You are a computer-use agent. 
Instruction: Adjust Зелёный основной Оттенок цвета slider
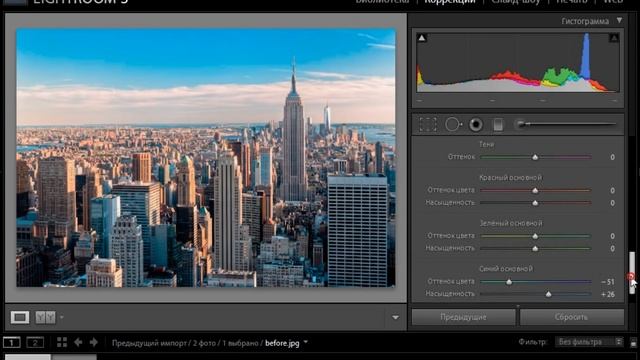tap(535, 236)
